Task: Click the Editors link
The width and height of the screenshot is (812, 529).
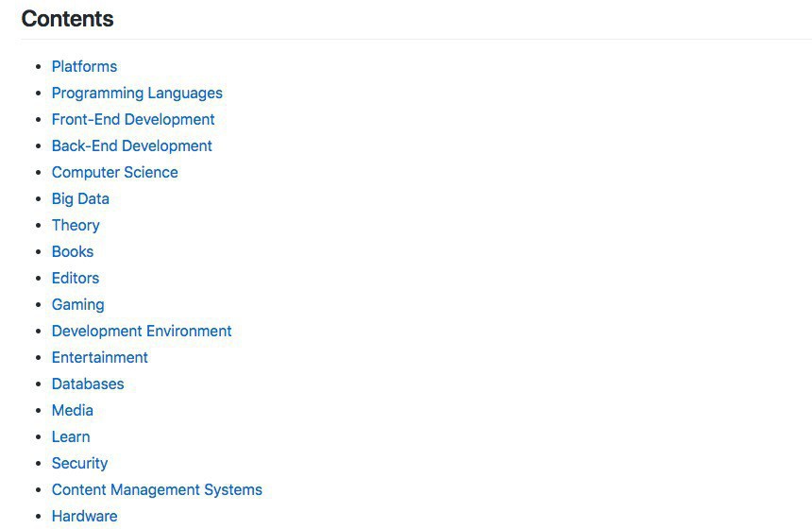Action: tap(76, 278)
